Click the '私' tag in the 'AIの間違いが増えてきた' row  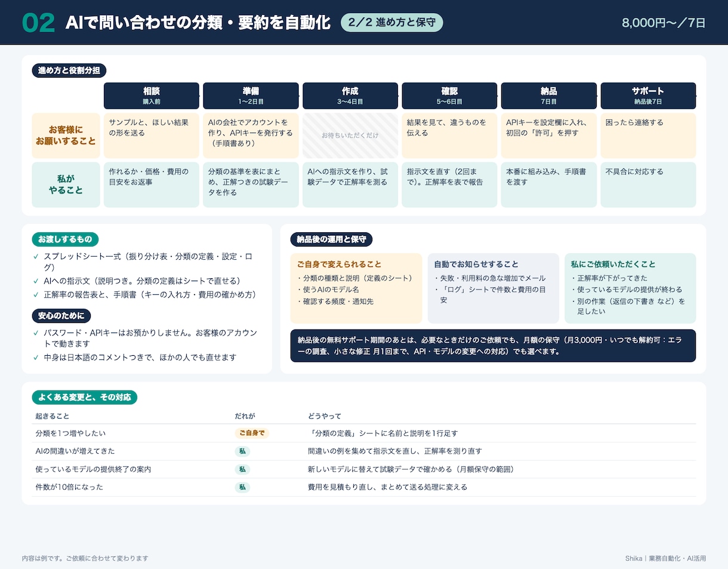[242, 451]
